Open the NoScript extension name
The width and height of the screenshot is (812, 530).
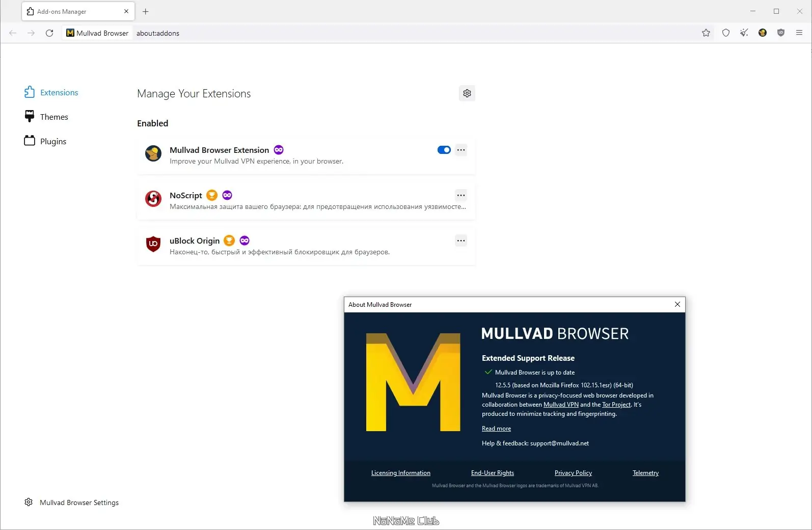tap(186, 195)
